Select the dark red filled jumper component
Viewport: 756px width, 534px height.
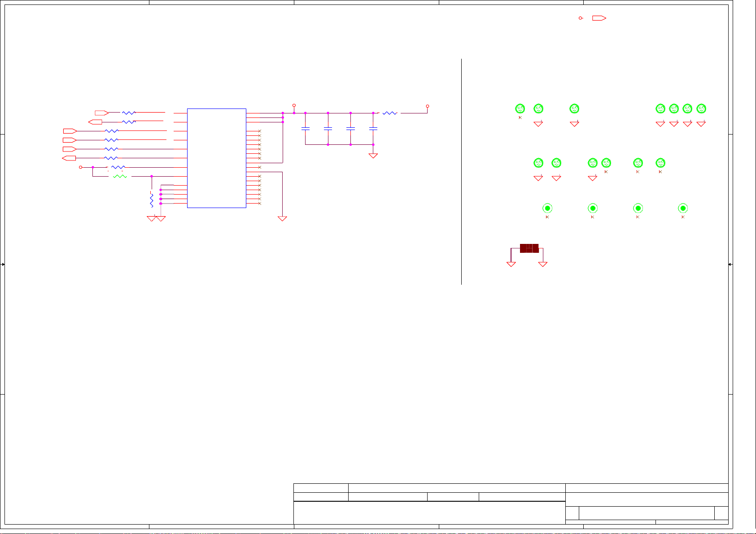(x=529, y=248)
